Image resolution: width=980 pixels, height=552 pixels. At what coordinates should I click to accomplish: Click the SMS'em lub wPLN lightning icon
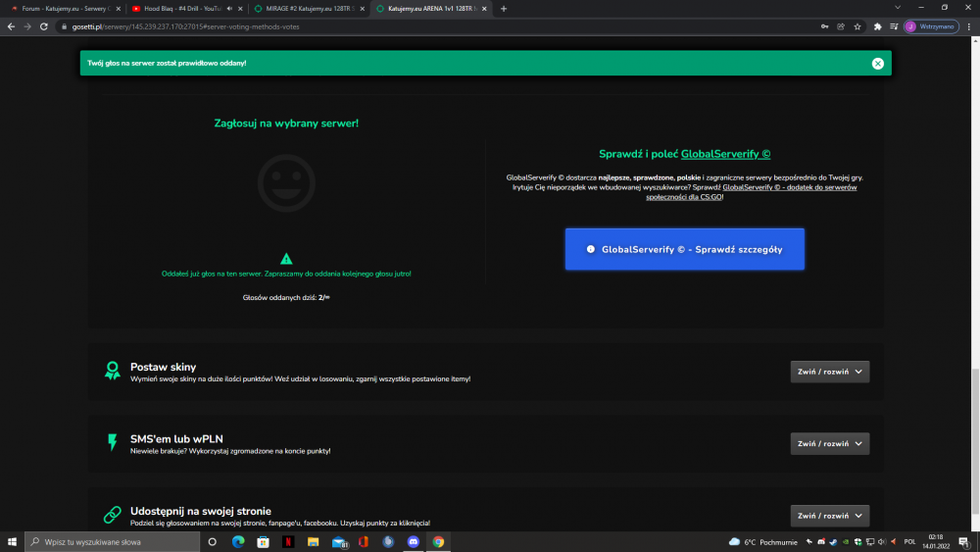(113, 442)
